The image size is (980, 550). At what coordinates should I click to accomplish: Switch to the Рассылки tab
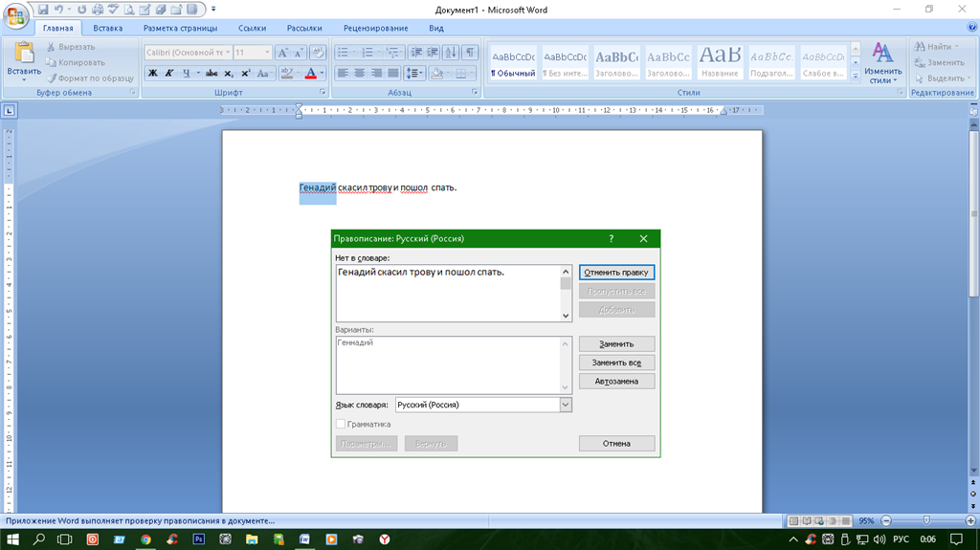coord(304,28)
